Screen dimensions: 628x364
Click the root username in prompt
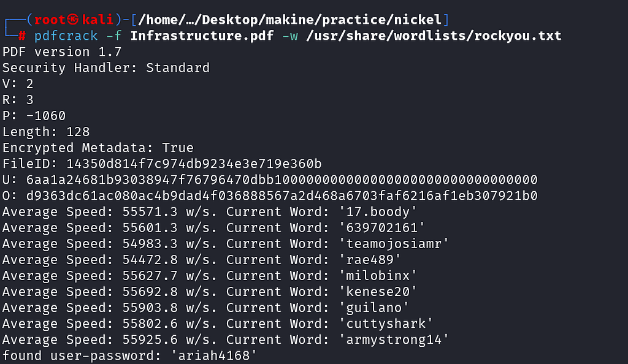click(50, 19)
